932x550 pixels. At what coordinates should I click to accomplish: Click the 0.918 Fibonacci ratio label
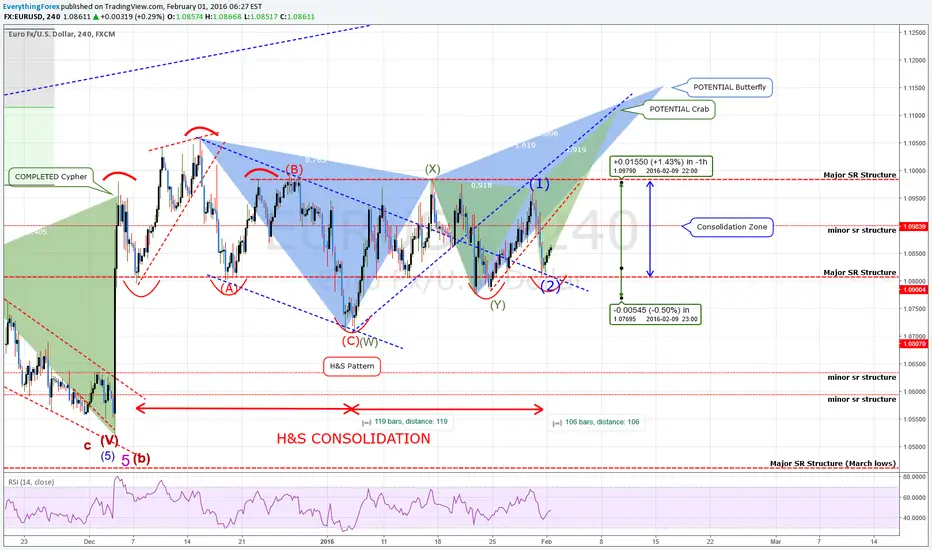click(481, 186)
